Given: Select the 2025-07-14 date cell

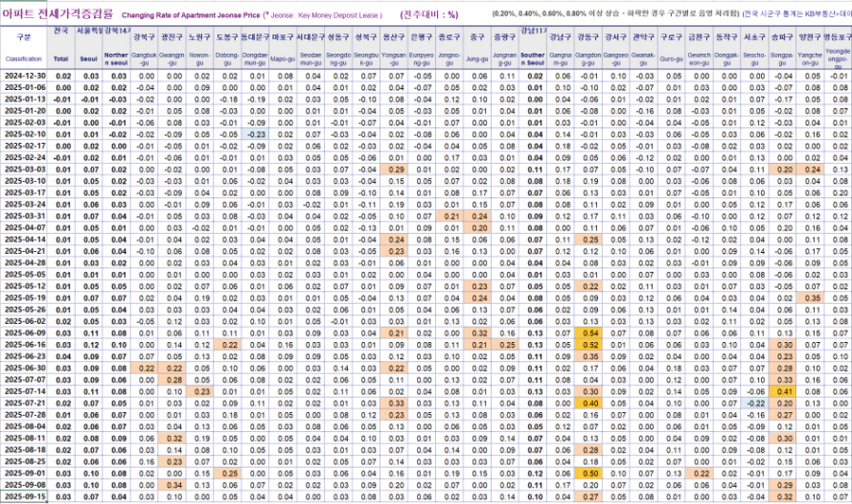Looking at the screenshot, I should 24,391.
